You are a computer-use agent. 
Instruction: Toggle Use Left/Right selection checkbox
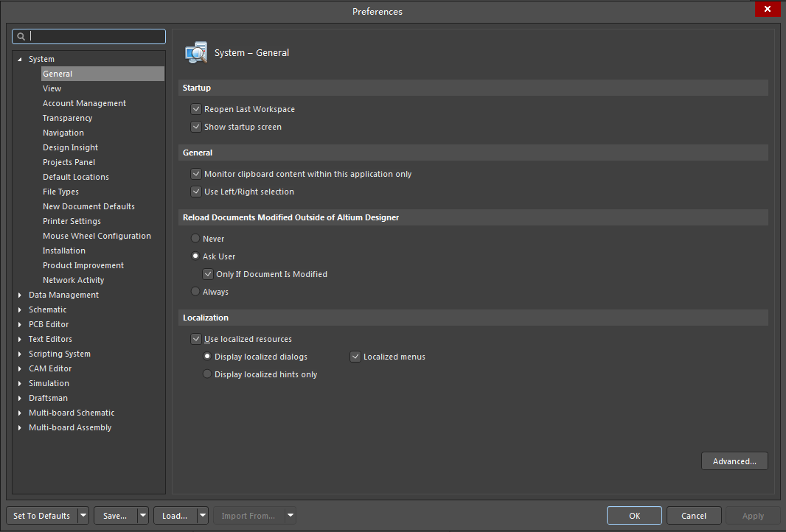coord(196,192)
